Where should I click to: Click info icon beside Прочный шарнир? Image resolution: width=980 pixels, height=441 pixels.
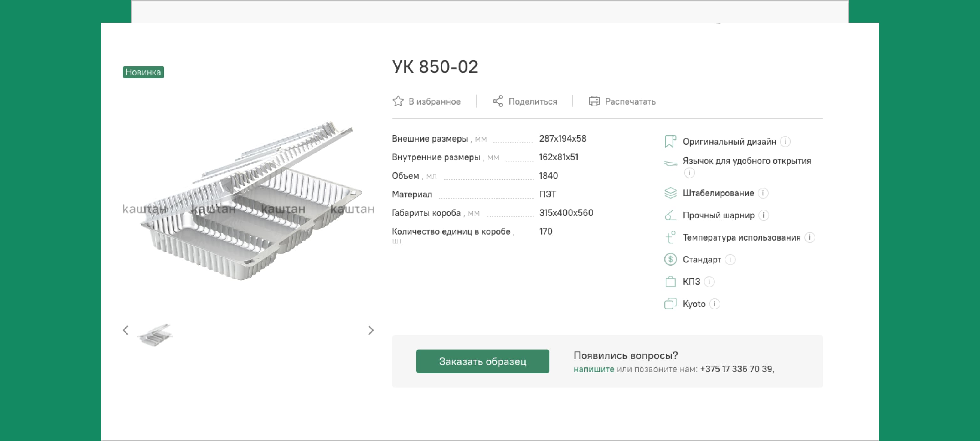764,215
